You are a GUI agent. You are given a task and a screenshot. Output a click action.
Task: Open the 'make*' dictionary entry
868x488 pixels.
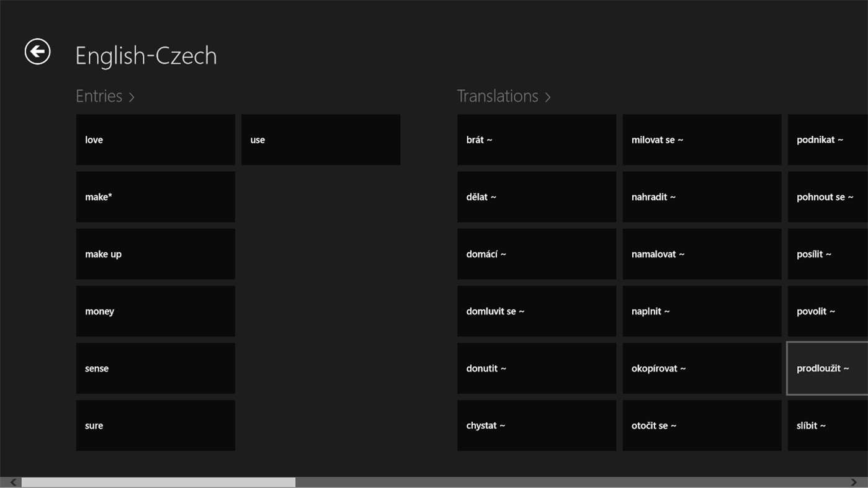tap(155, 197)
